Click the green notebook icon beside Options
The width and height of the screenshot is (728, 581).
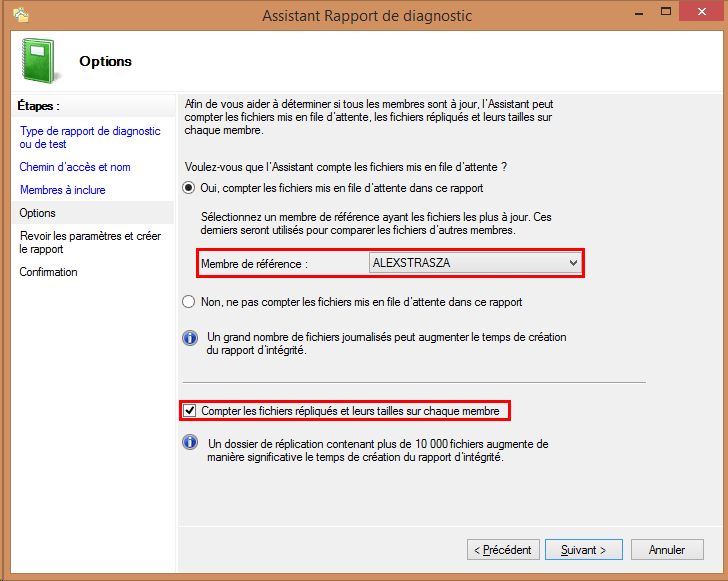[x=39, y=61]
